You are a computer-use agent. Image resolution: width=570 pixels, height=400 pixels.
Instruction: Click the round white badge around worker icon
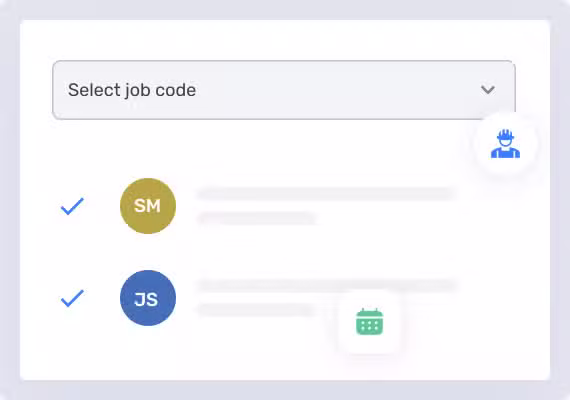505,144
